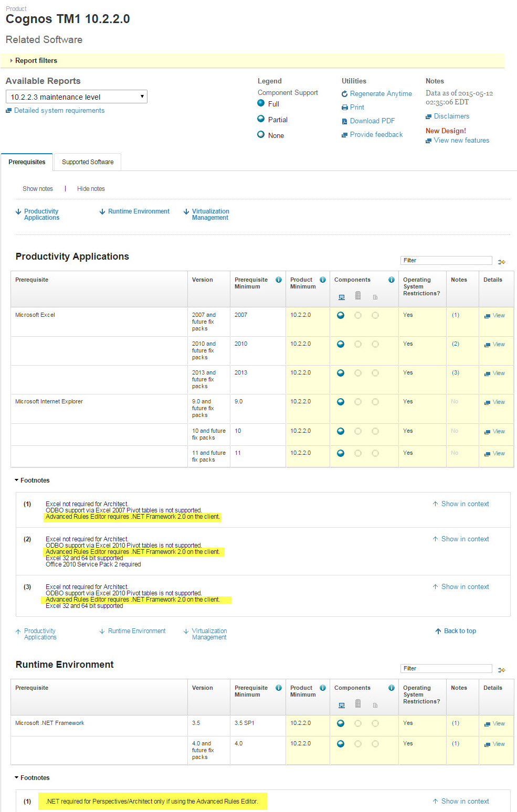This screenshot has width=517, height=812.
Task: Open note (1) for .NET Framework 3.5 row
Action: tap(456, 723)
